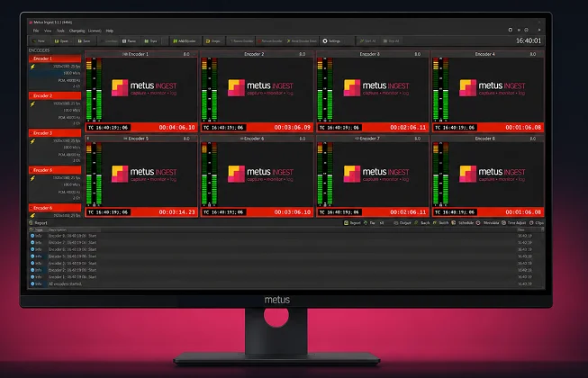Click the Encoder 1 preview logo
This screenshot has height=378, width=588.
(x=144, y=87)
